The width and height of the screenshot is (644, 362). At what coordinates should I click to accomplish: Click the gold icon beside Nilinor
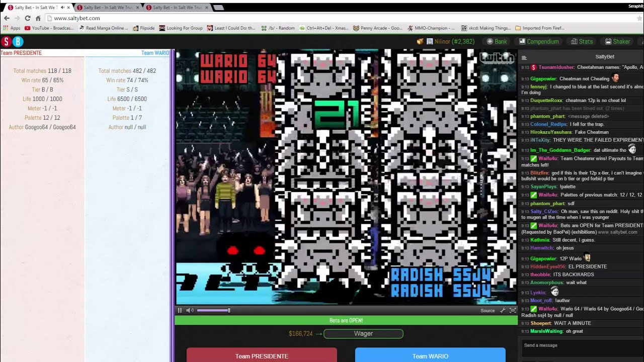[x=420, y=42]
